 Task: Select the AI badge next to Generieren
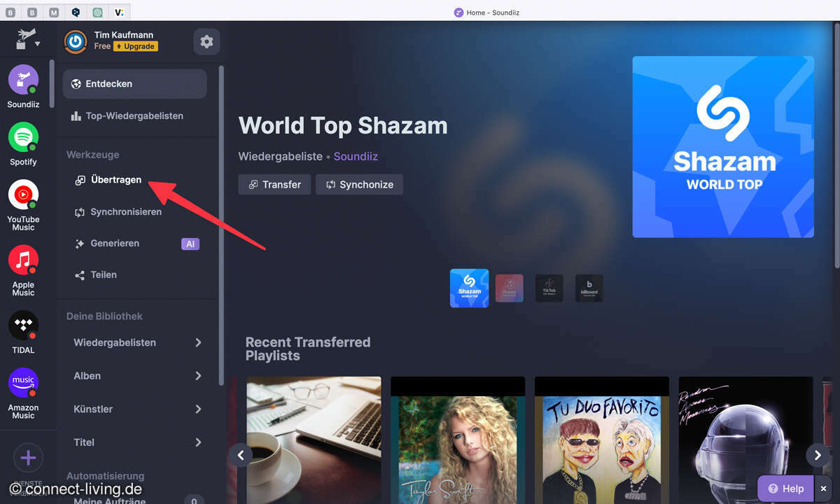[x=190, y=244]
